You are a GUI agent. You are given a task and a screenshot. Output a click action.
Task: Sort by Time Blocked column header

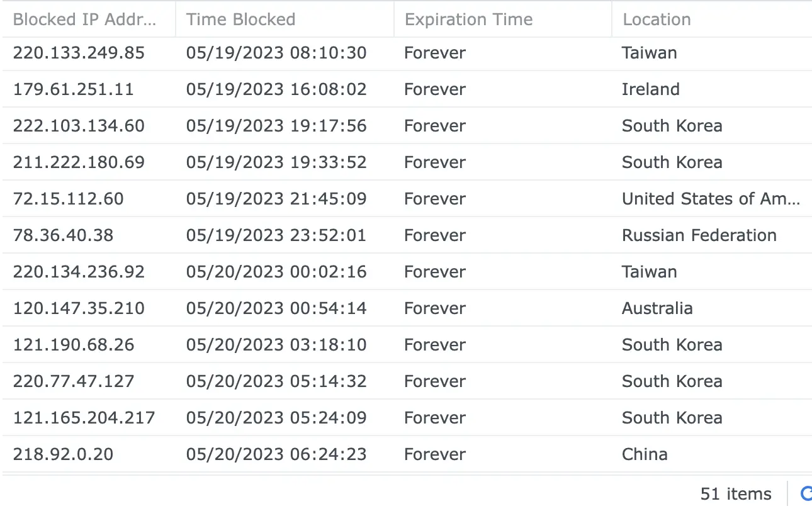(x=241, y=20)
